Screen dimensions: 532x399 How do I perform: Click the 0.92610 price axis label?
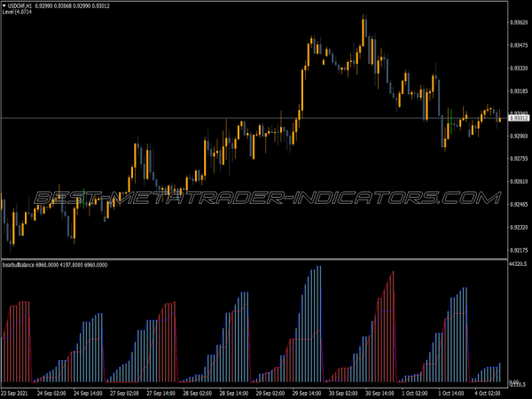click(519, 182)
